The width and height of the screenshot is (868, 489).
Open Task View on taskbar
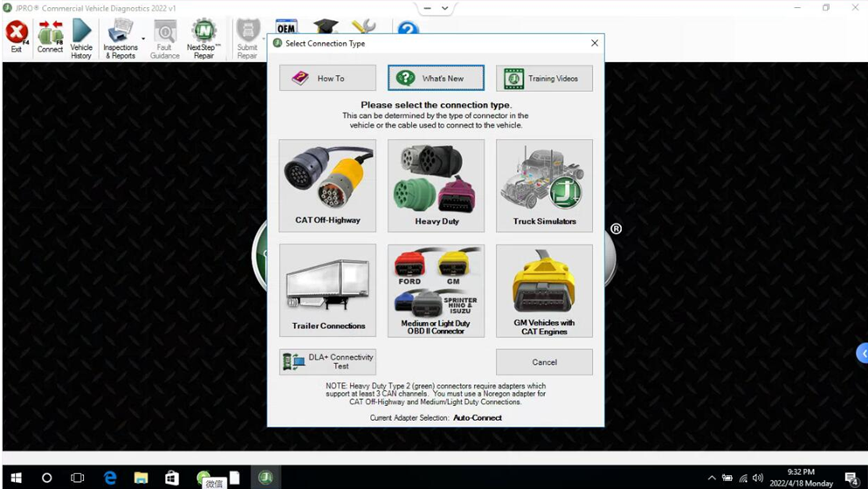pos(78,478)
